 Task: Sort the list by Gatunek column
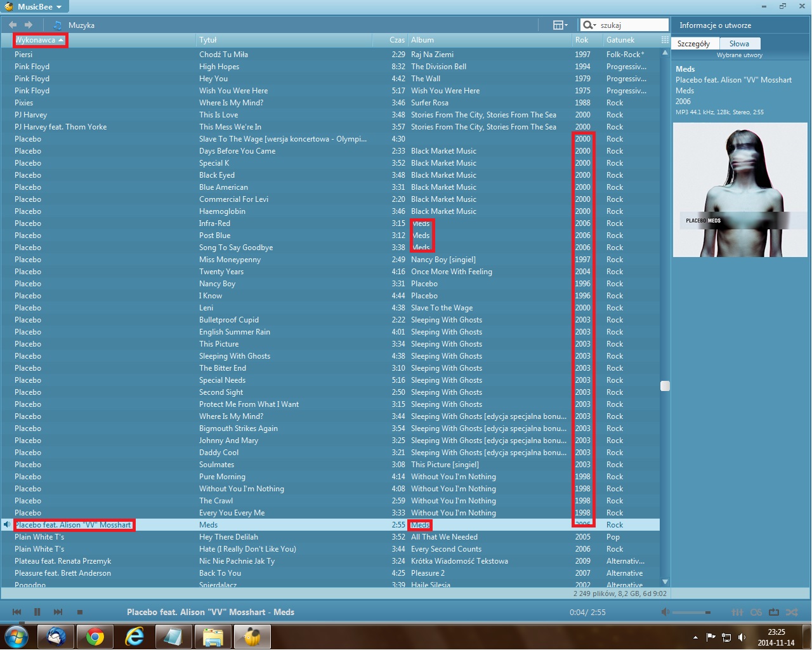(x=631, y=40)
